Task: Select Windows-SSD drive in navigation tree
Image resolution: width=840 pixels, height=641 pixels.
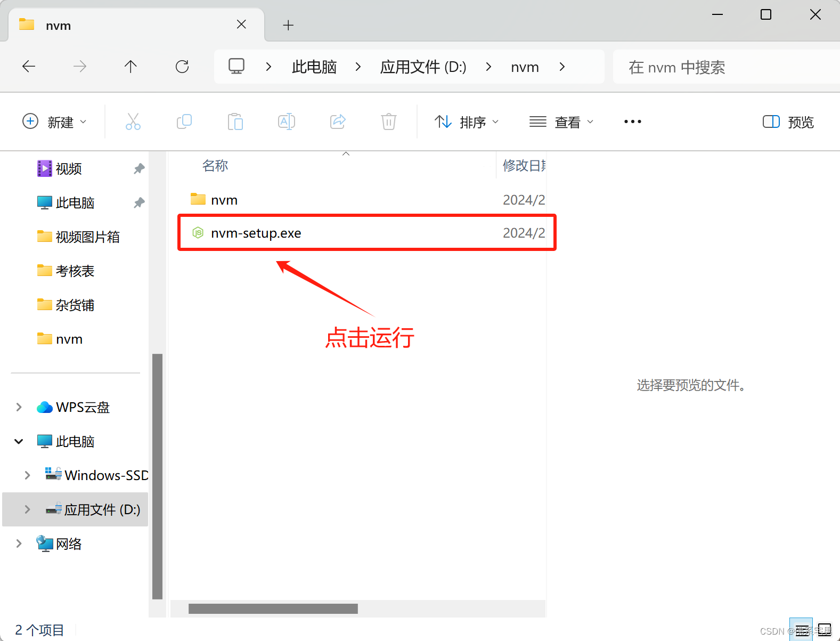Action: point(106,475)
